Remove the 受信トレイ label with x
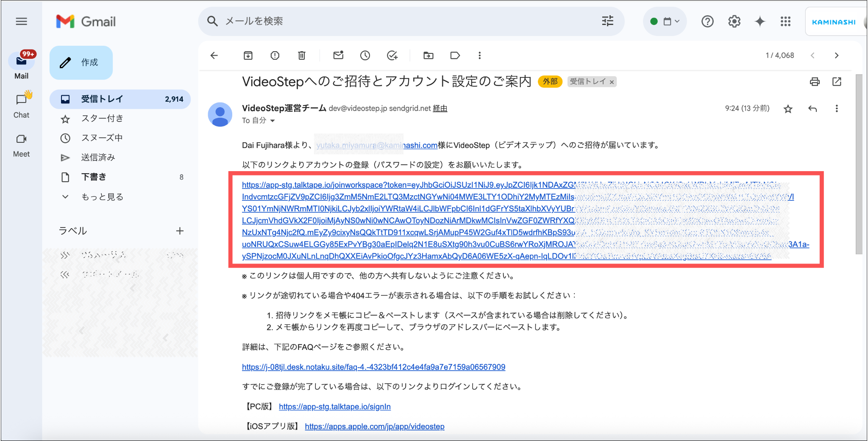 click(x=612, y=82)
